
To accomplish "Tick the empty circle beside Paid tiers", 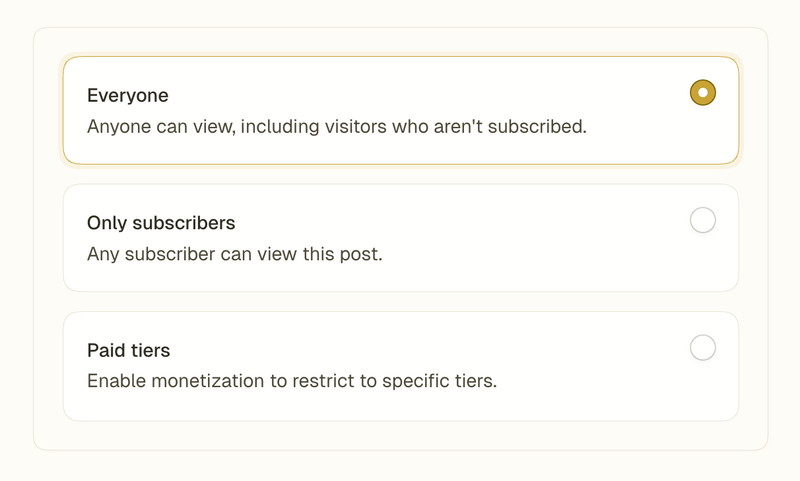I will [703, 348].
